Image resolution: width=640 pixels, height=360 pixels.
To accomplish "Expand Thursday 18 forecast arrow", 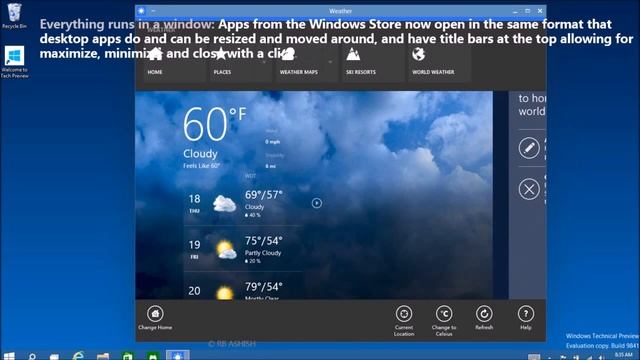I will tap(317, 203).
